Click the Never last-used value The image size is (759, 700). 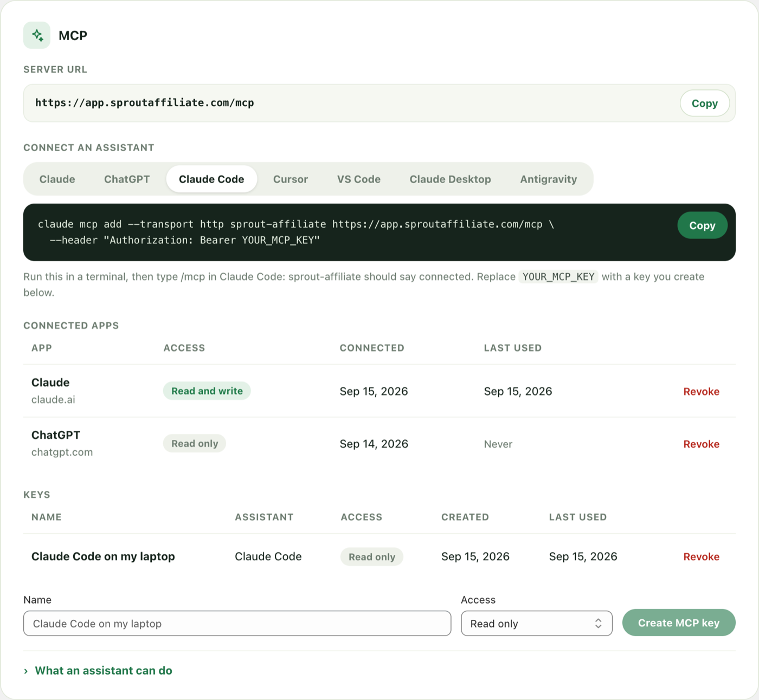[x=498, y=444]
